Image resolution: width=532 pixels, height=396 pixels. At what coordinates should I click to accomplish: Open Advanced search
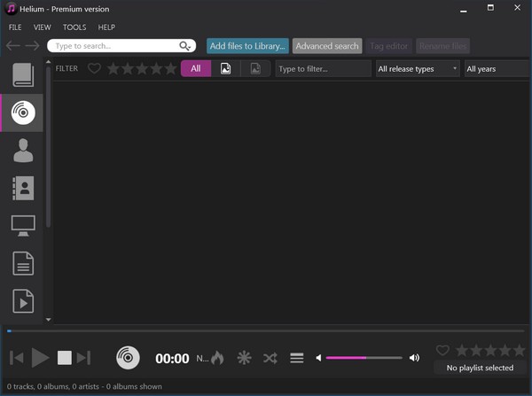click(327, 46)
